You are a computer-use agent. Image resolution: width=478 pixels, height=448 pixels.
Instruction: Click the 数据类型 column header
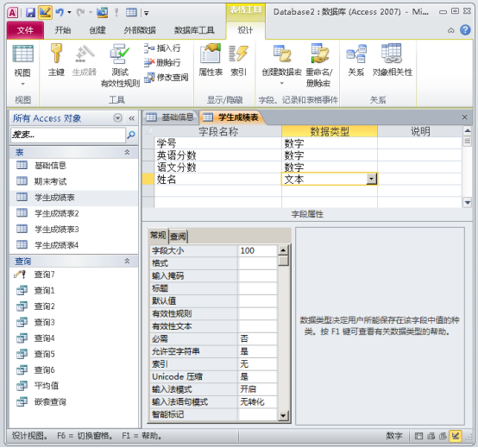[330, 131]
